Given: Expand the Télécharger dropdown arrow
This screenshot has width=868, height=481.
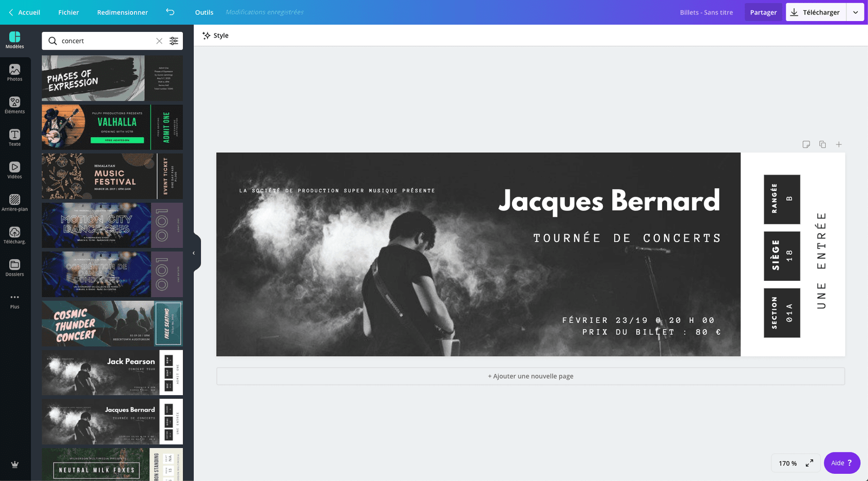Looking at the screenshot, I should [855, 12].
